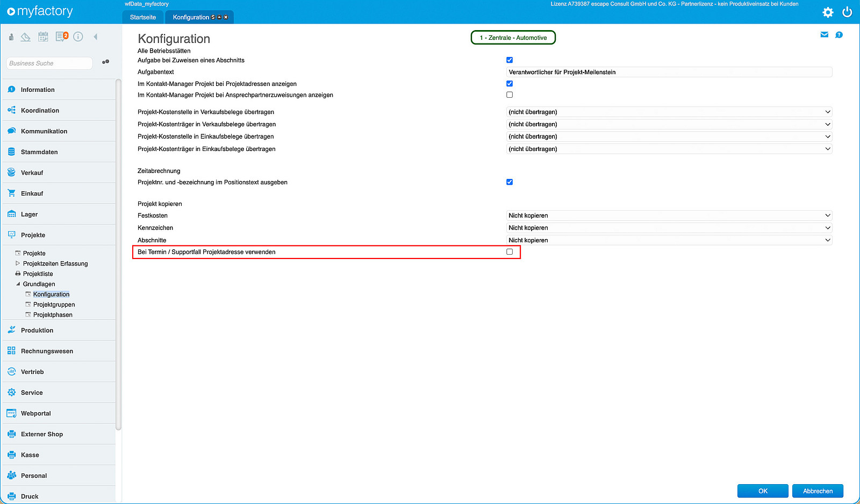Open the calendar icon in sidebar toolbar
The width and height of the screenshot is (860, 504).
point(44,37)
